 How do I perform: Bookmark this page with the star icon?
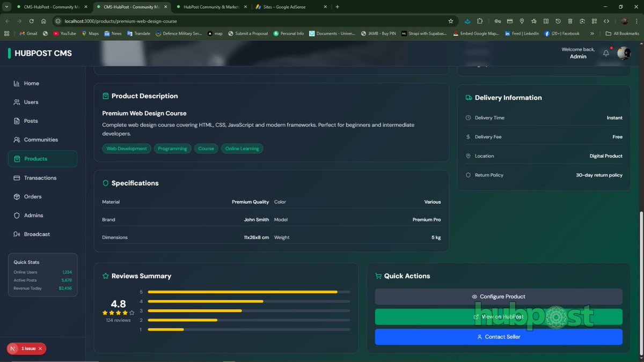[x=451, y=21]
